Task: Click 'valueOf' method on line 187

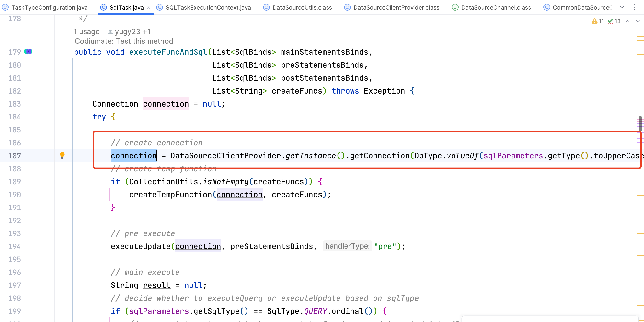Action: click(462, 156)
